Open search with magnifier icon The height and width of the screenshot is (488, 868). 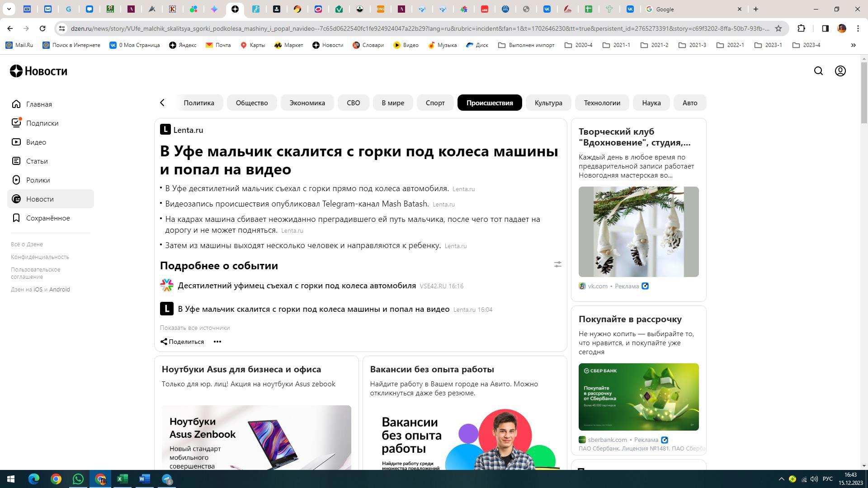[818, 71]
